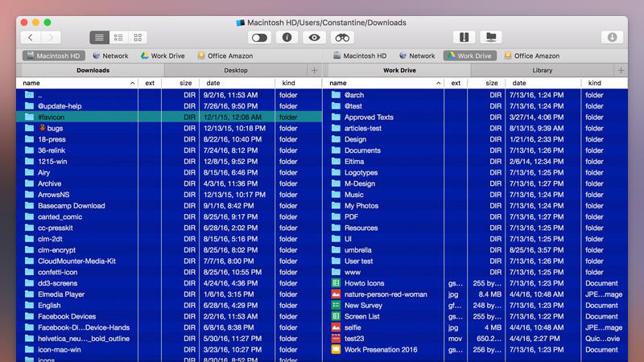The image size is (644, 362).
Task: Click the connect to server computer icon
Action: coord(491,37)
